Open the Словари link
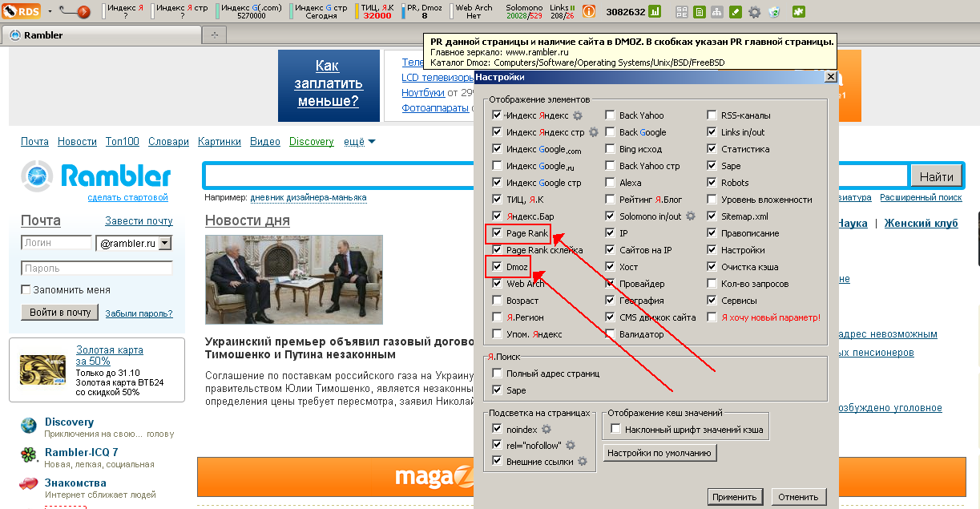 click(169, 142)
